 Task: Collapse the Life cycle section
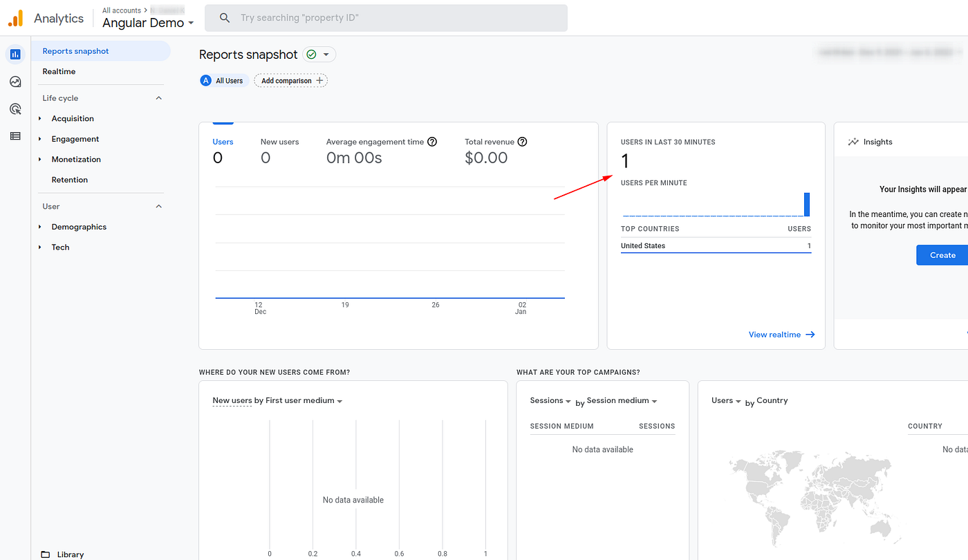pyautogui.click(x=158, y=98)
